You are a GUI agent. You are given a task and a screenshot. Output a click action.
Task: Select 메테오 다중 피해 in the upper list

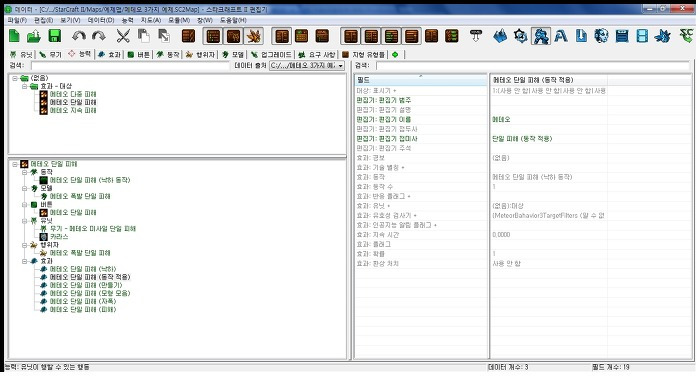[x=72, y=94]
